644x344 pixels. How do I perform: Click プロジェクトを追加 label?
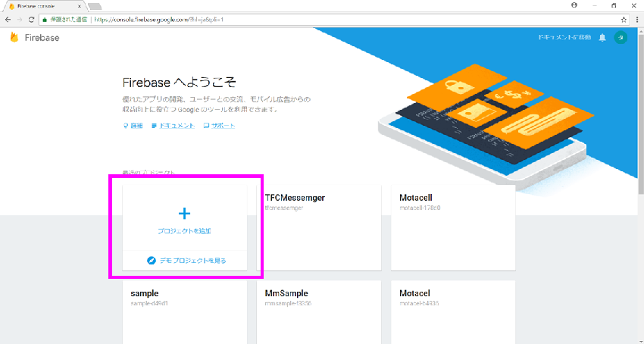click(184, 231)
